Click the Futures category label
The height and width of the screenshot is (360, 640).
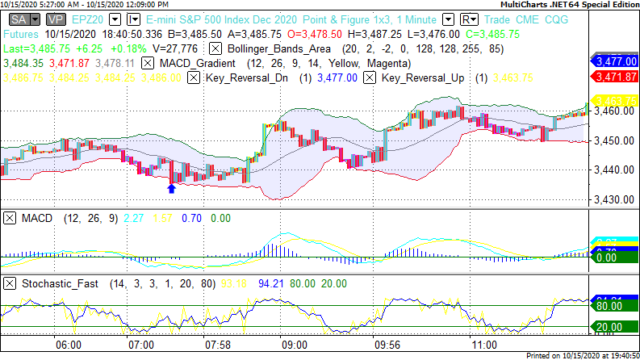pos(20,34)
